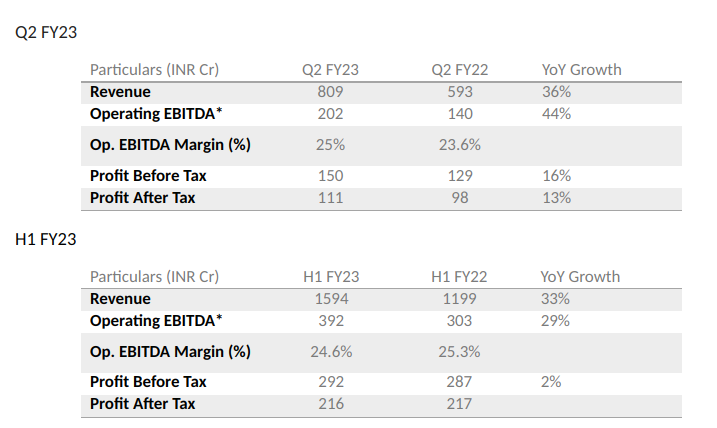Select the 44% EBITDA YoY growth cell
The height and width of the screenshot is (428, 717).
(557, 114)
